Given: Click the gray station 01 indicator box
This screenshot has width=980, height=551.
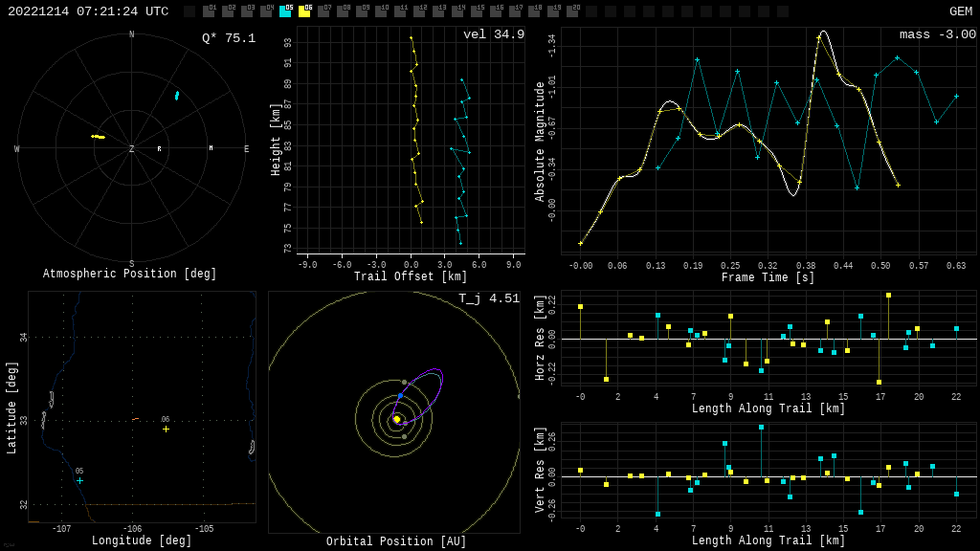Looking at the screenshot, I should pos(209,12).
